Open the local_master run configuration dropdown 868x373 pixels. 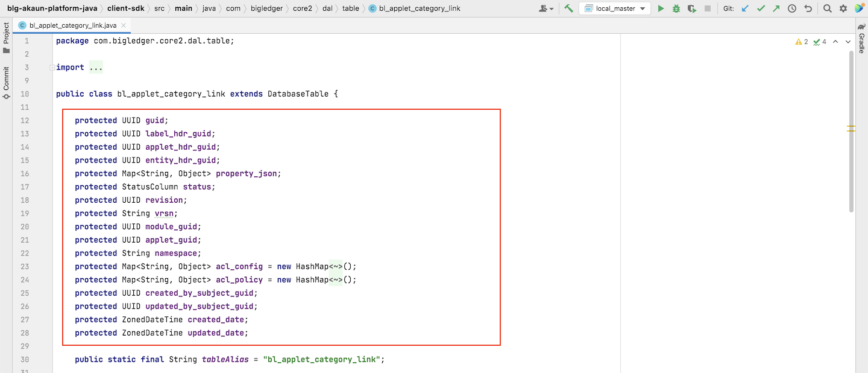tap(614, 8)
